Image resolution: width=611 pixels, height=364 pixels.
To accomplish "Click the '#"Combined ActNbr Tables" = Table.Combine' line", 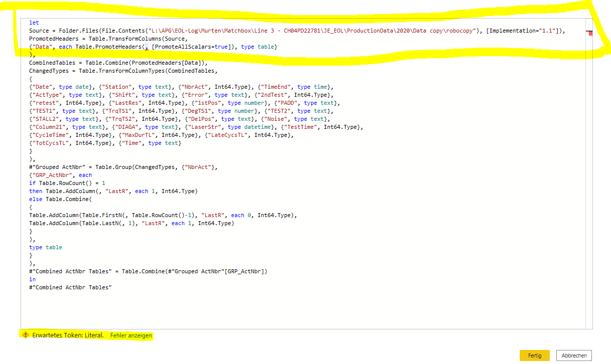I will [148, 271].
